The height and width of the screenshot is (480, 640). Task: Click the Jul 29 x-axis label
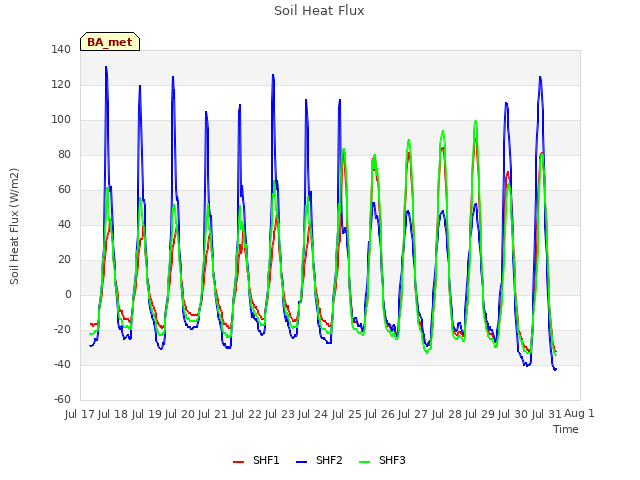(x=480, y=414)
